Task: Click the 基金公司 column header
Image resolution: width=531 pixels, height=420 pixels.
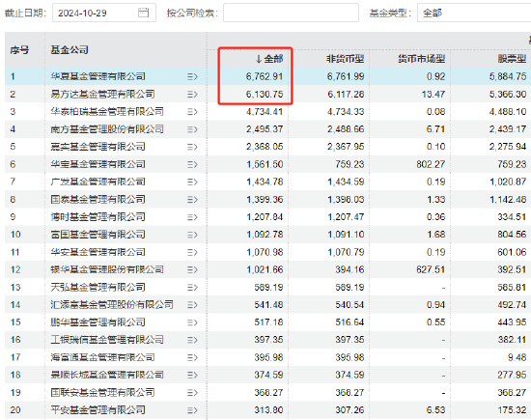Action: (x=70, y=50)
